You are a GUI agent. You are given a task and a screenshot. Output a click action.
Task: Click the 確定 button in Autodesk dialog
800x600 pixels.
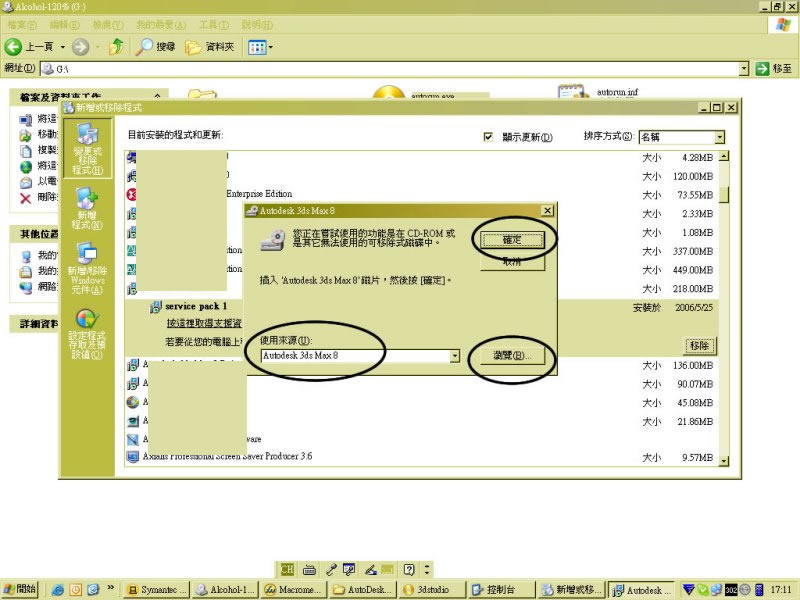click(x=513, y=240)
